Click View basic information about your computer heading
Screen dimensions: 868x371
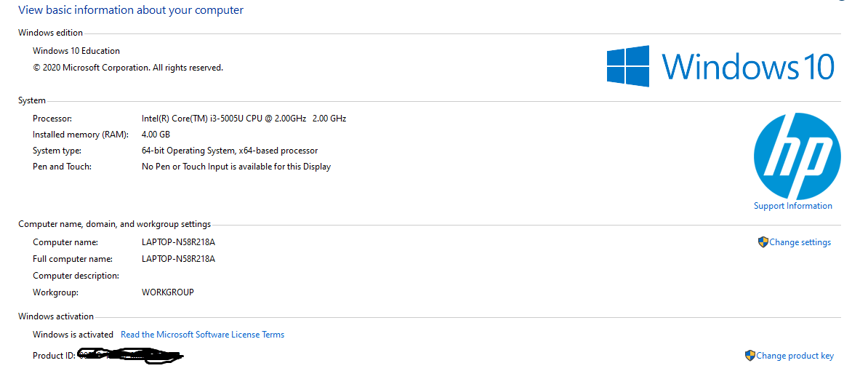click(x=131, y=10)
